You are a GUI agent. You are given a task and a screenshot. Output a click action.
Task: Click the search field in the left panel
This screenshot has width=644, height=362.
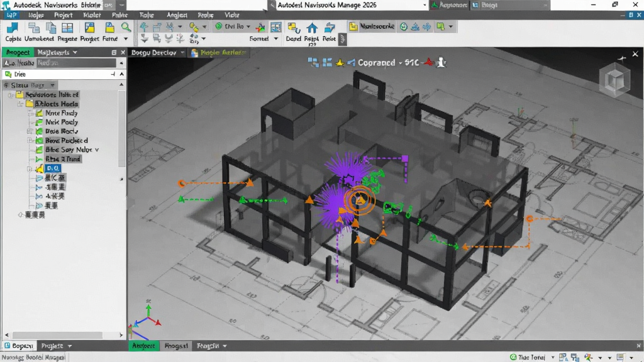[x=76, y=63]
